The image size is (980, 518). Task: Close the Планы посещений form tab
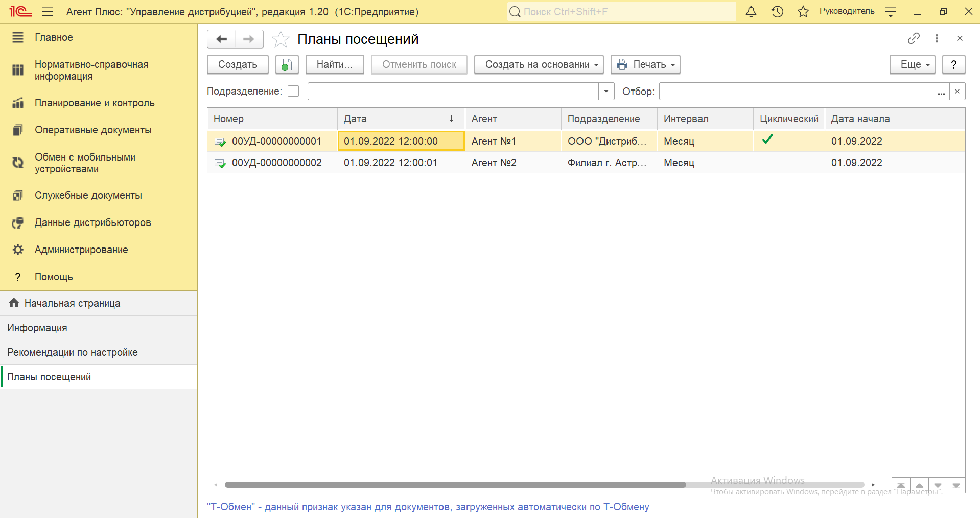click(960, 38)
